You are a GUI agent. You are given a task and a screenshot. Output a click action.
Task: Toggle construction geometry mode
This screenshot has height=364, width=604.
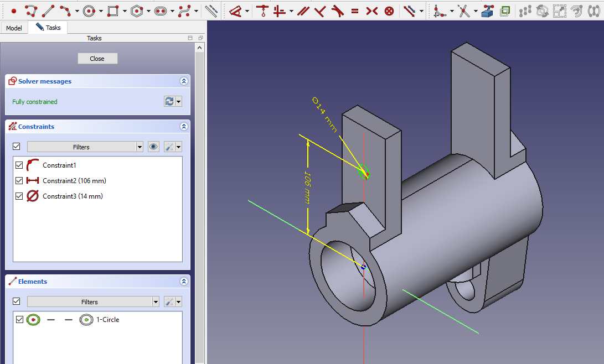coord(211,11)
